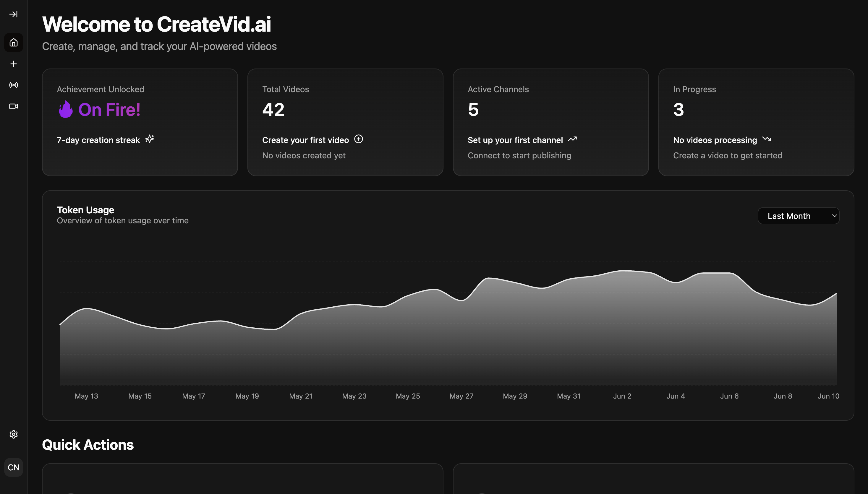Select the Active Channels card
Image resolution: width=868 pixels, height=494 pixels.
[550, 122]
